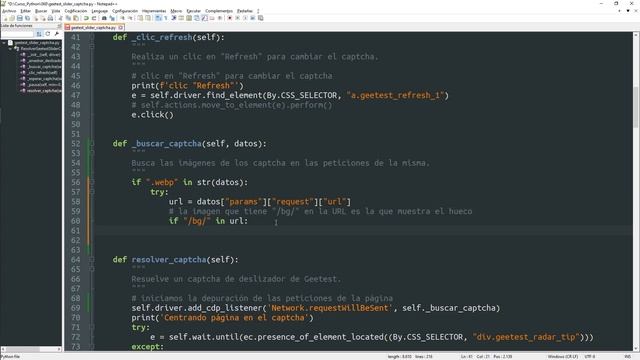Select __init__(self, driver) in function list

point(44,55)
